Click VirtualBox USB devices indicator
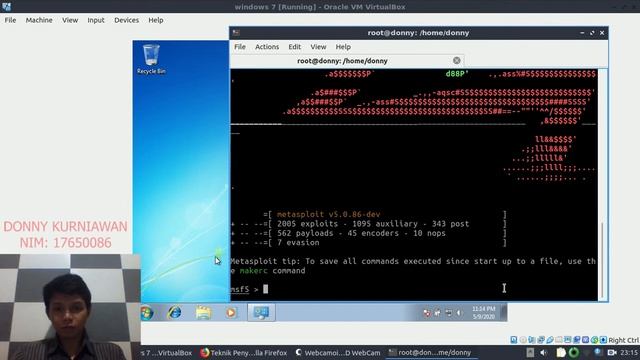 [550, 340]
